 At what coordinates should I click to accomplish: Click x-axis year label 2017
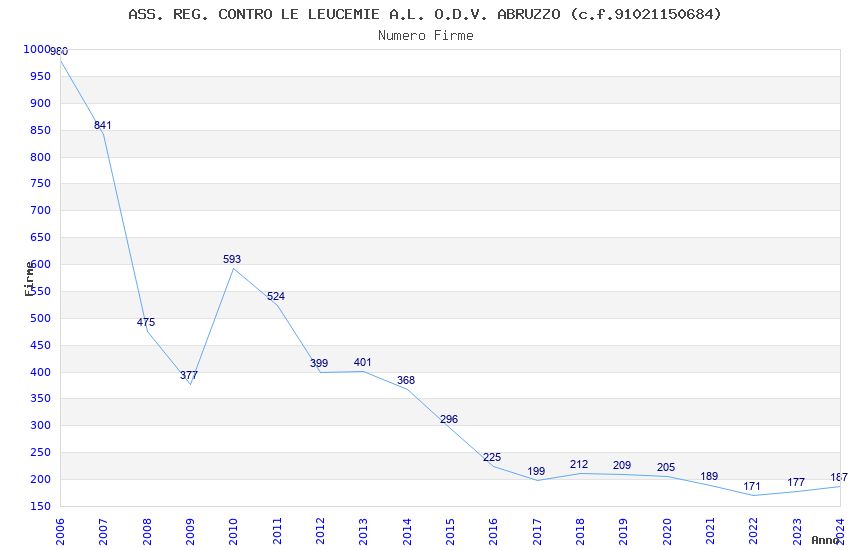click(x=537, y=532)
